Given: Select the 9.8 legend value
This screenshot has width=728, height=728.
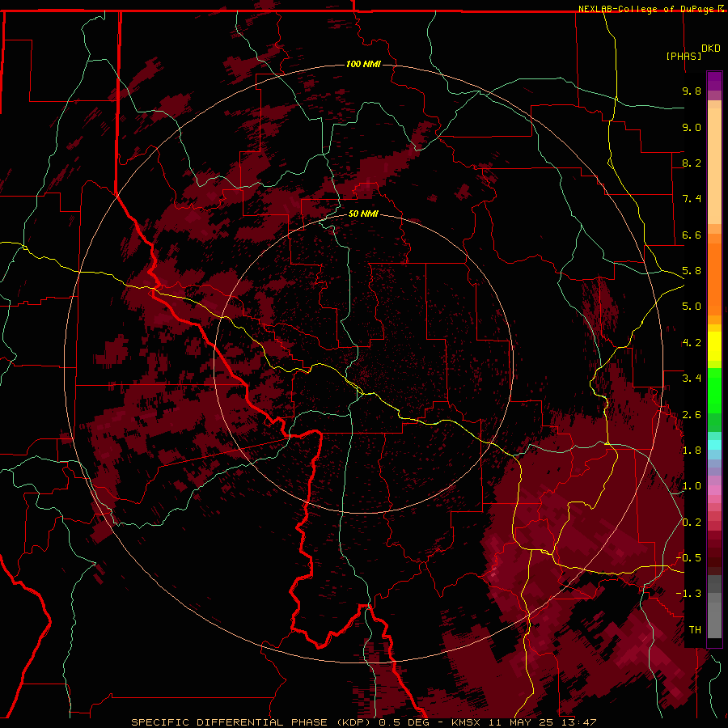Looking at the screenshot, I should point(692,91).
